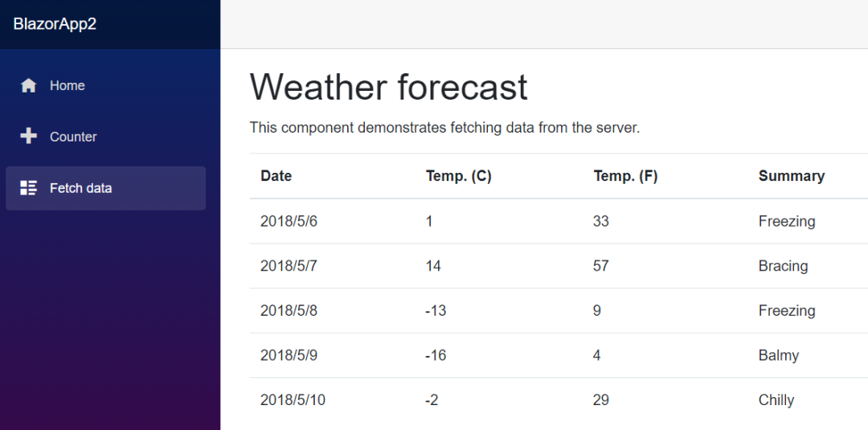Select the Date column header
This screenshot has width=868, height=430.
pos(276,176)
